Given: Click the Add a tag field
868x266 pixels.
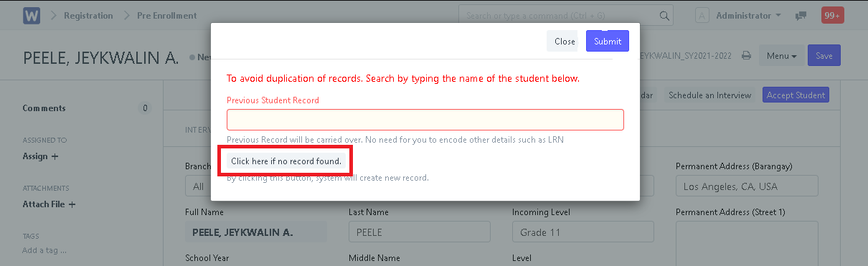Looking at the screenshot, I should [44, 250].
